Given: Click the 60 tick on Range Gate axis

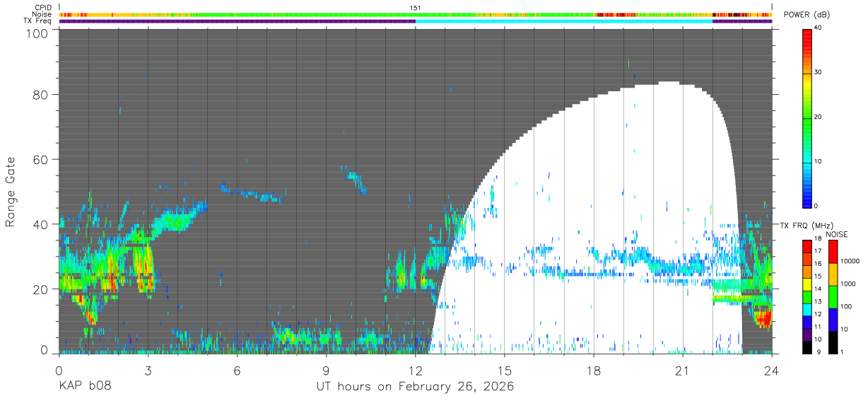Looking at the screenshot, I should point(42,159).
